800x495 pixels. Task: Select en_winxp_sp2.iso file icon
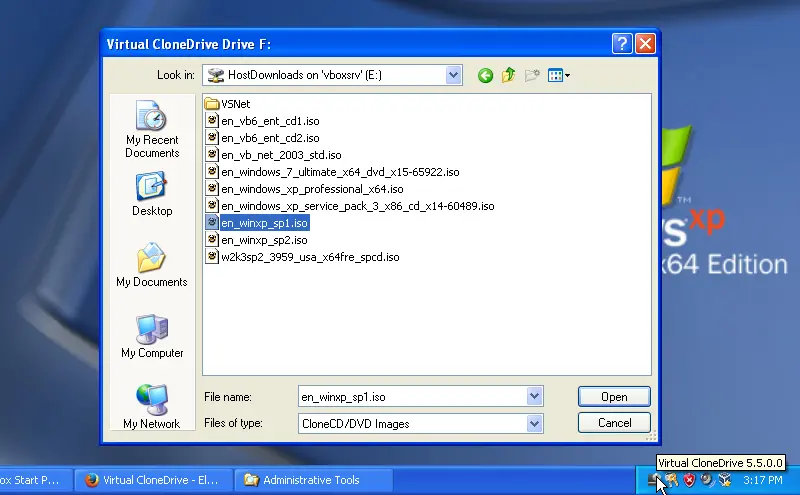212,239
